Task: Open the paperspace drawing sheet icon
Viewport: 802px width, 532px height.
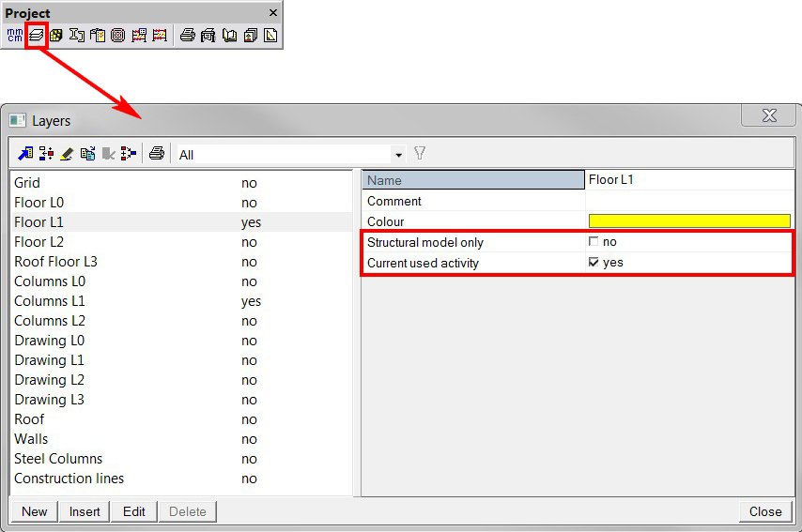Action: click(270, 36)
